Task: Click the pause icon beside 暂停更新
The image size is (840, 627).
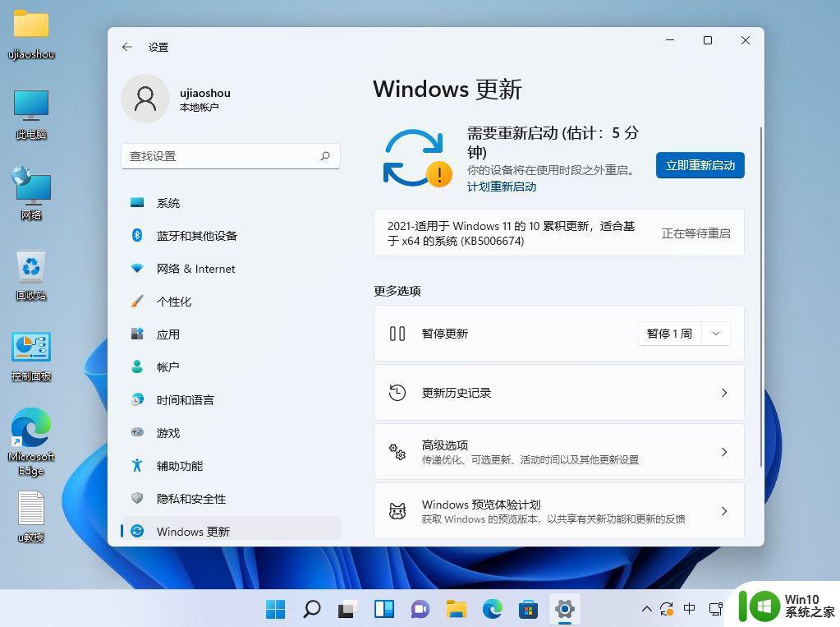Action: click(x=397, y=334)
